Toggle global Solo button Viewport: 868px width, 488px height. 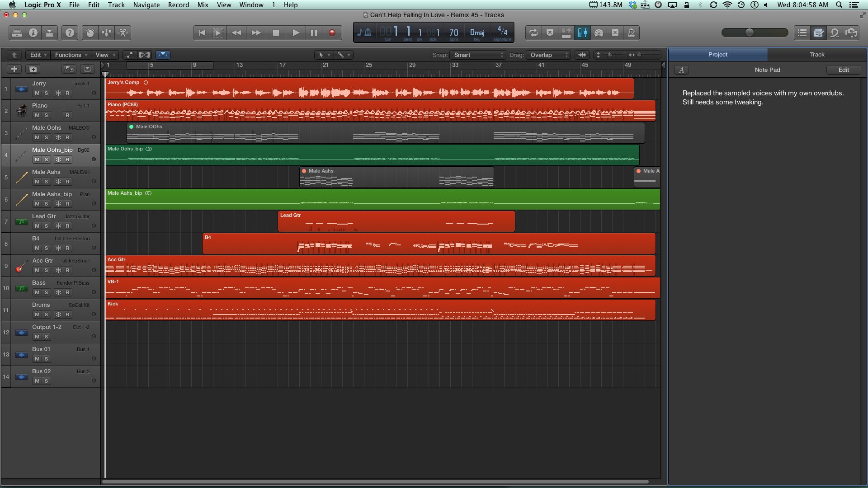point(615,33)
